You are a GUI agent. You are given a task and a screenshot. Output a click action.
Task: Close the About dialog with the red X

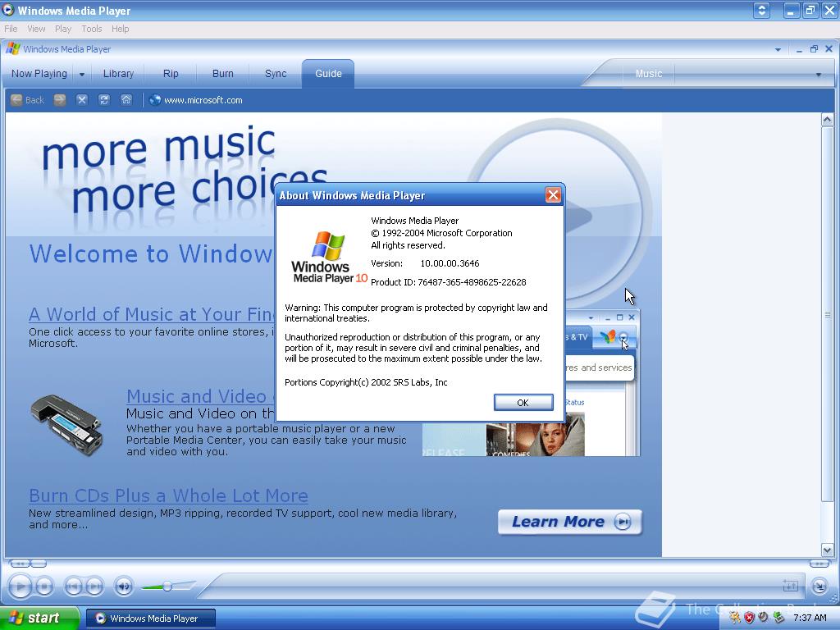(553, 195)
